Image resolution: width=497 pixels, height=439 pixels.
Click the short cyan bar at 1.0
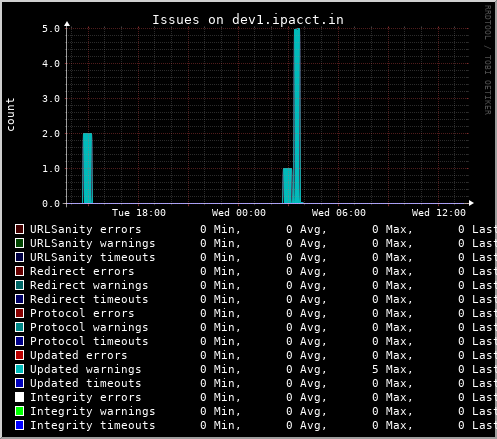tap(287, 186)
